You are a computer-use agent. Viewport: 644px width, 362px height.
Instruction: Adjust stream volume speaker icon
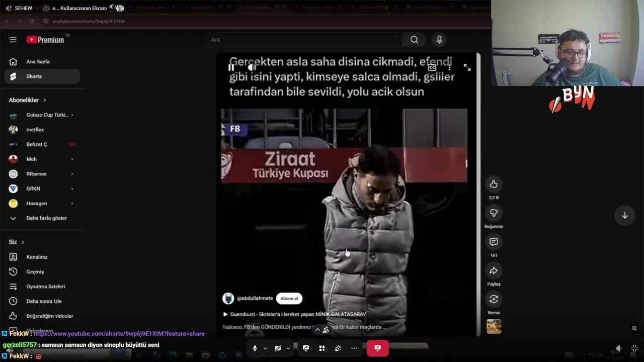(x=619, y=348)
